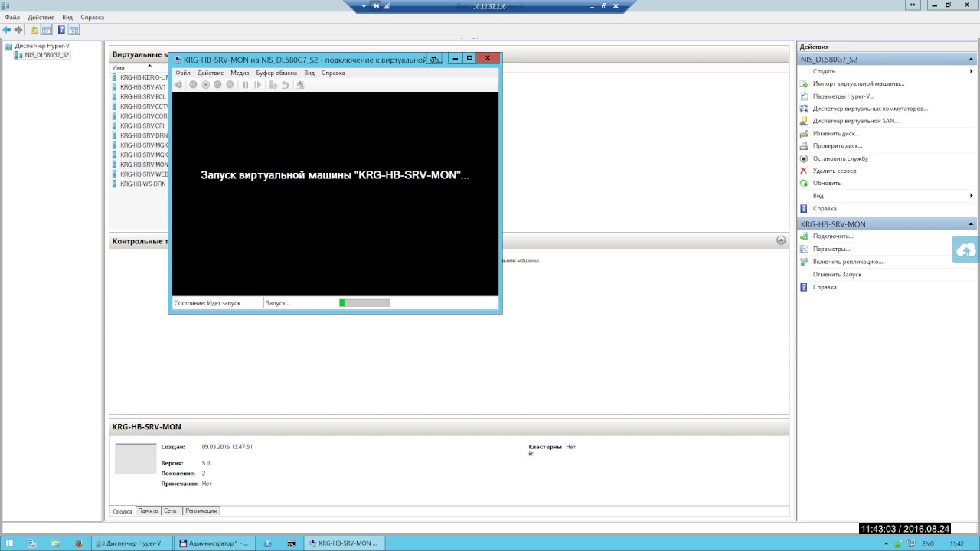Click the Checkpoint icon in VM toolbar

[273, 85]
